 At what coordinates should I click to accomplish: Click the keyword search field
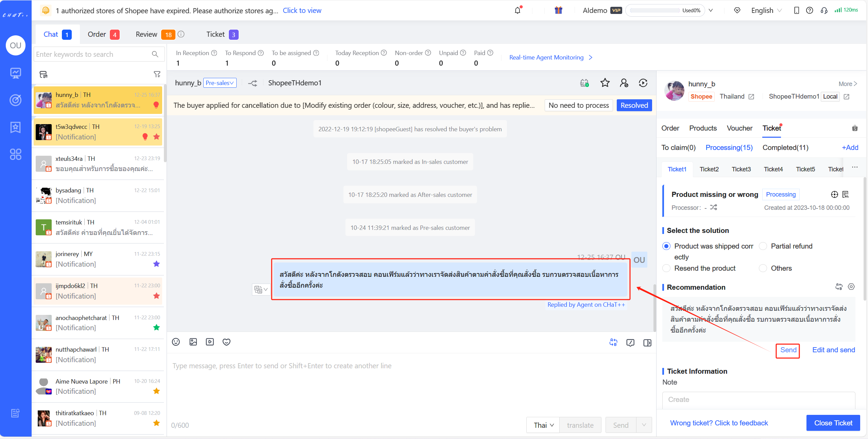click(99, 54)
